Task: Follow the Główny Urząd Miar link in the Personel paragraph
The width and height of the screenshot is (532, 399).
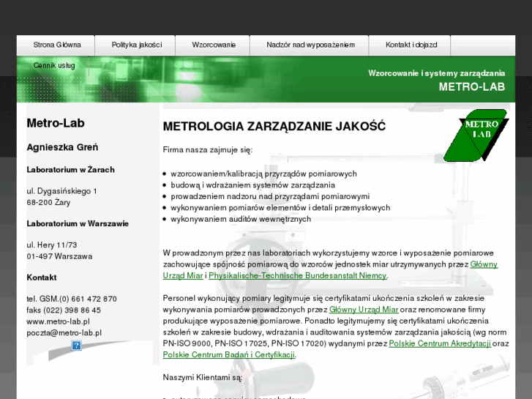Action: (364, 310)
